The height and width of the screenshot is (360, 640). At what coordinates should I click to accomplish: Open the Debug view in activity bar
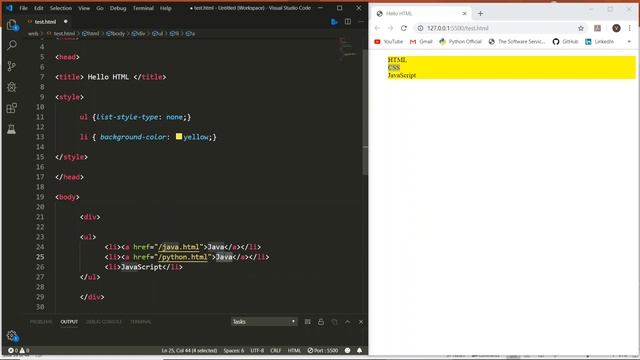pyautogui.click(x=12, y=87)
